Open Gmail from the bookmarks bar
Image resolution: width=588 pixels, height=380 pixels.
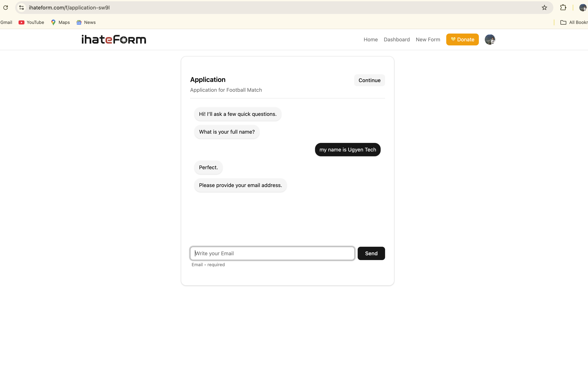[x=6, y=22]
